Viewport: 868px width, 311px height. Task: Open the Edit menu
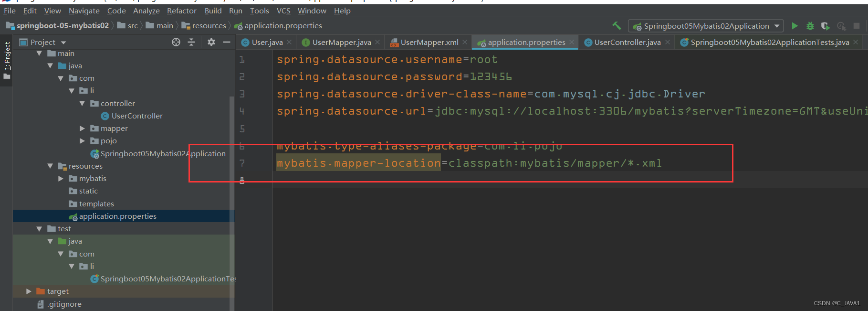30,11
